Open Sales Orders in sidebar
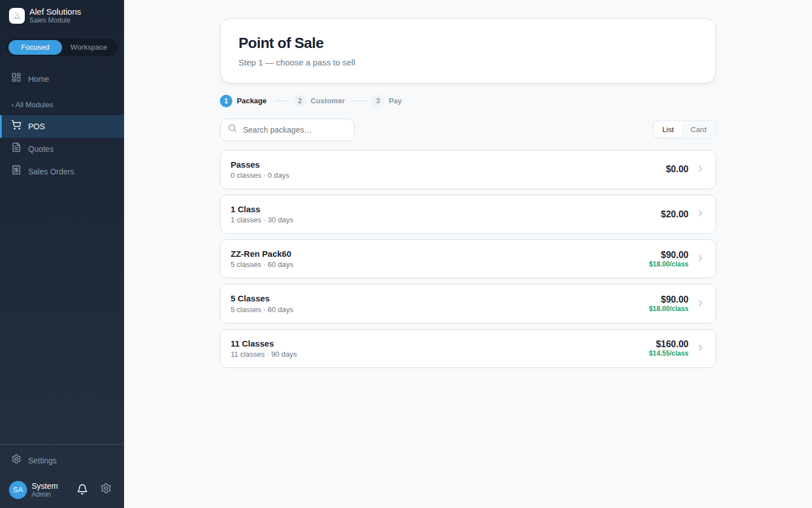 pyautogui.click(x=62, y=172)
